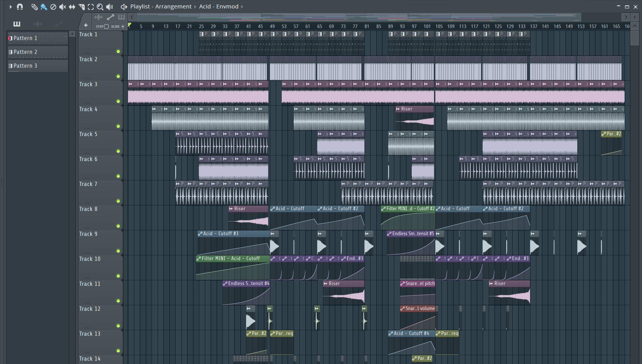Select Pattern 2 in the picker
The height and width of the screenshot is (364, 642).
[x=38, y=52]
